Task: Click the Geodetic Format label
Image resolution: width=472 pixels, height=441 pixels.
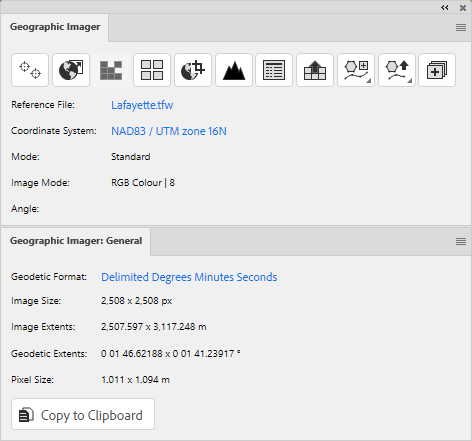Action: (49, 277)
